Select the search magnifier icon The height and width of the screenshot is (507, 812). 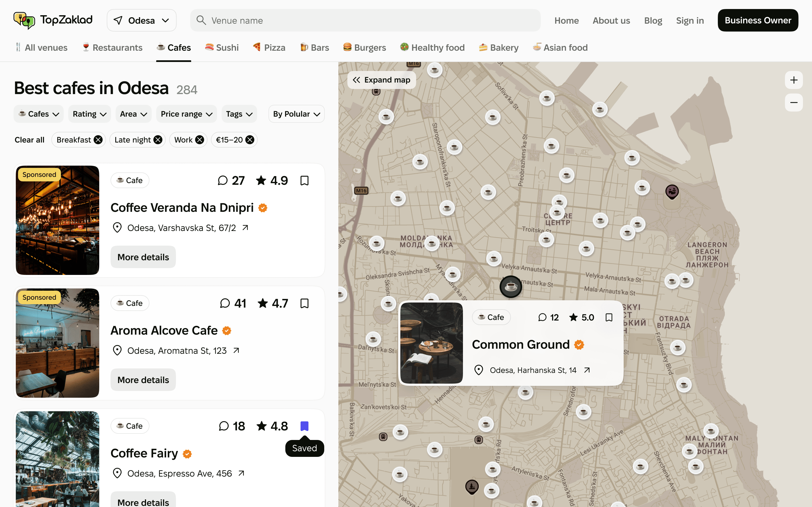coord(201,20)
